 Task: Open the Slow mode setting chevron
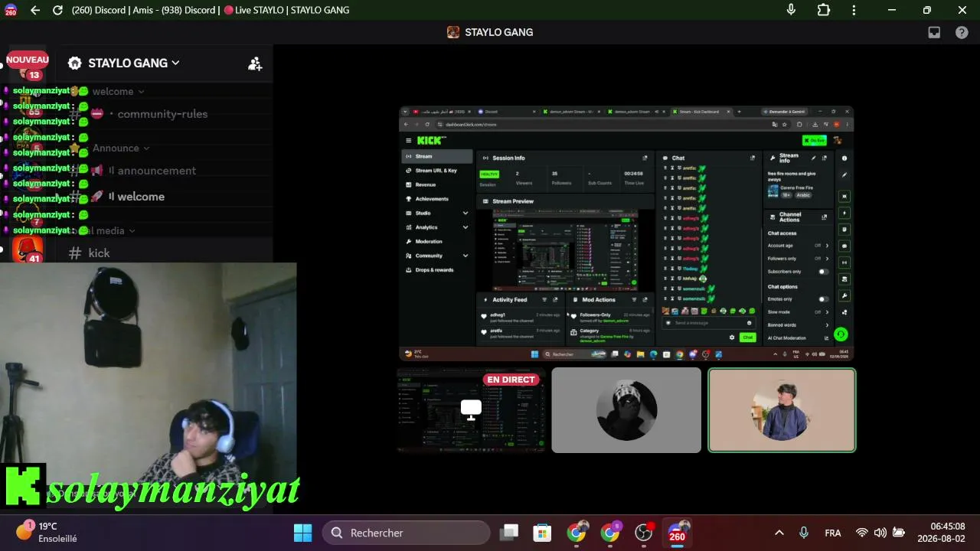click(x=827, y=312)
